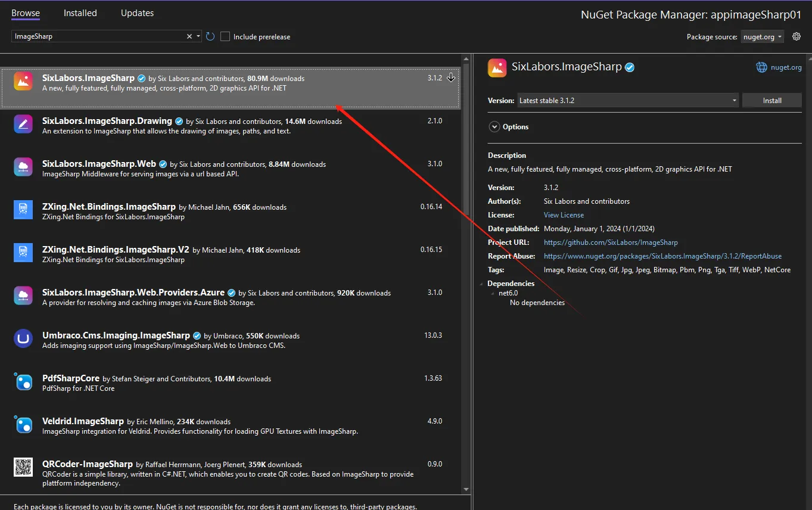Click the Umbraco.Cms.Imaging.ImageSharp package icon
This screenshot has width=812, height=510.
click(x=23, y=338)
